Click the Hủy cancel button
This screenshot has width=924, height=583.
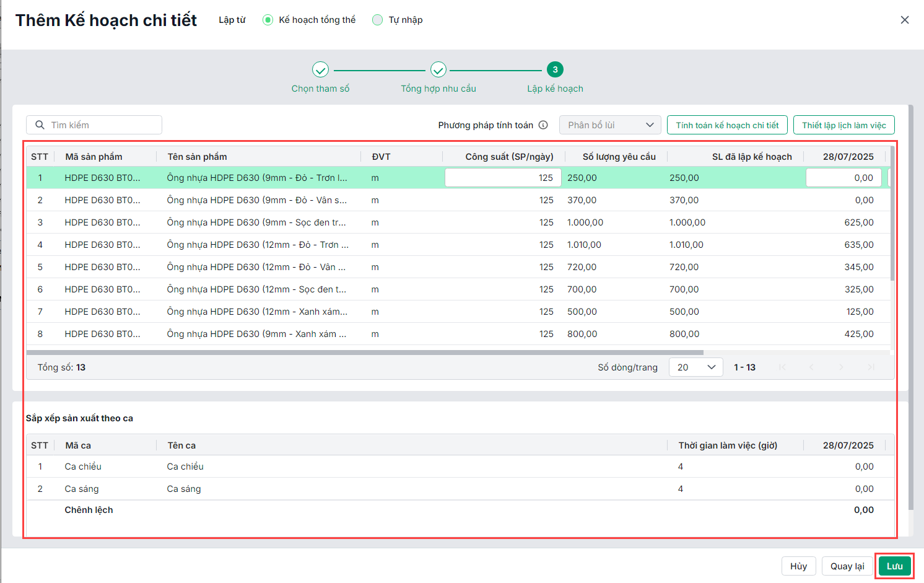point(798,566)
